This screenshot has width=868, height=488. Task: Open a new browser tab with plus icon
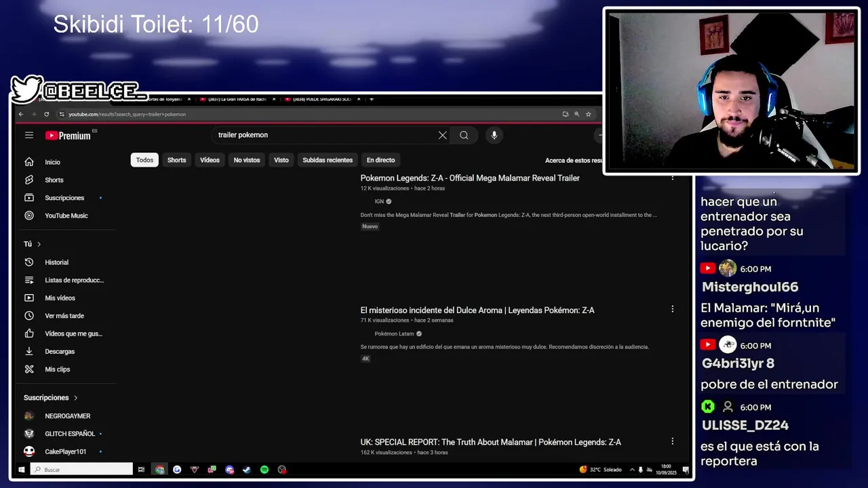[x=371, y=99]
